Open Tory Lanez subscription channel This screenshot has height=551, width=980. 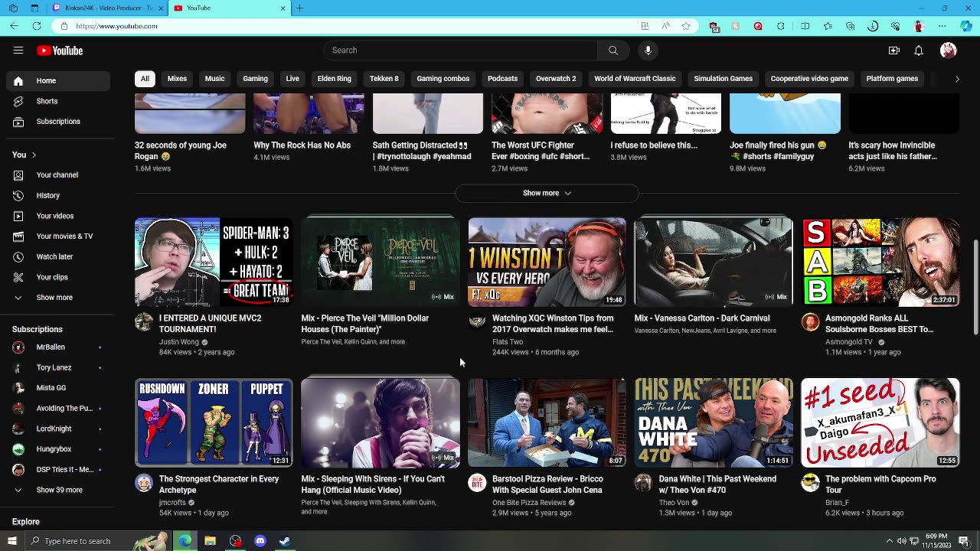point(58,368)
